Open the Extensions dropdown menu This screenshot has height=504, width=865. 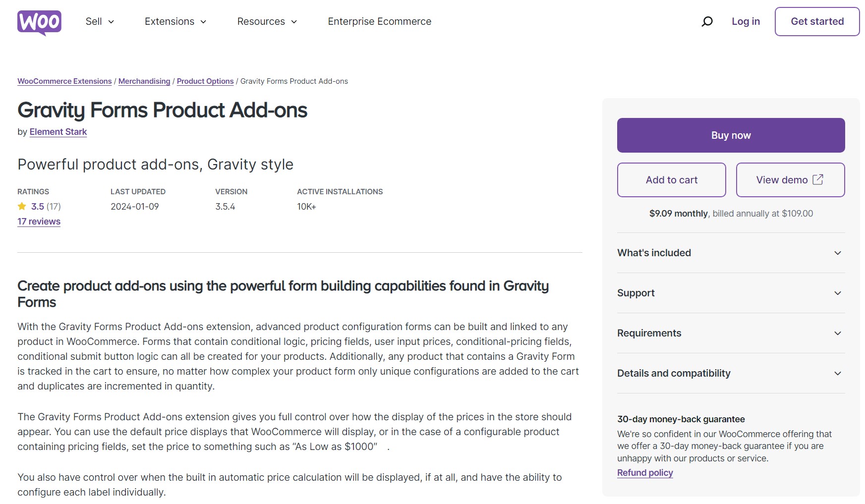coord(175,21)
